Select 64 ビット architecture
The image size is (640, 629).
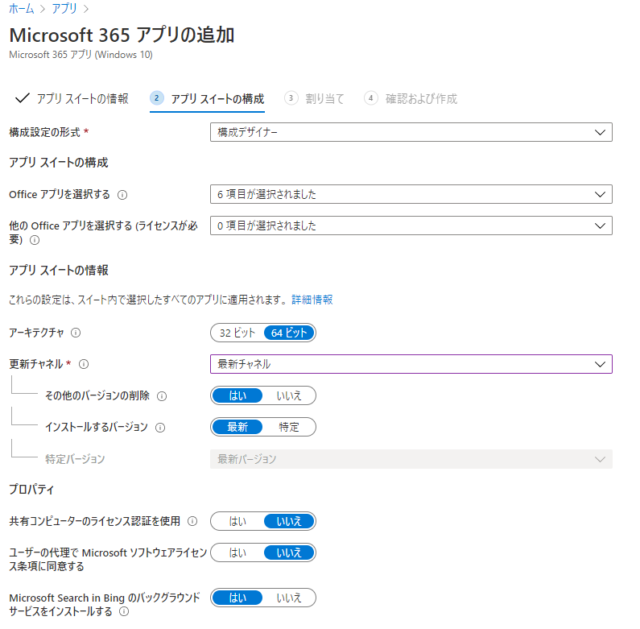coord(289,333)
